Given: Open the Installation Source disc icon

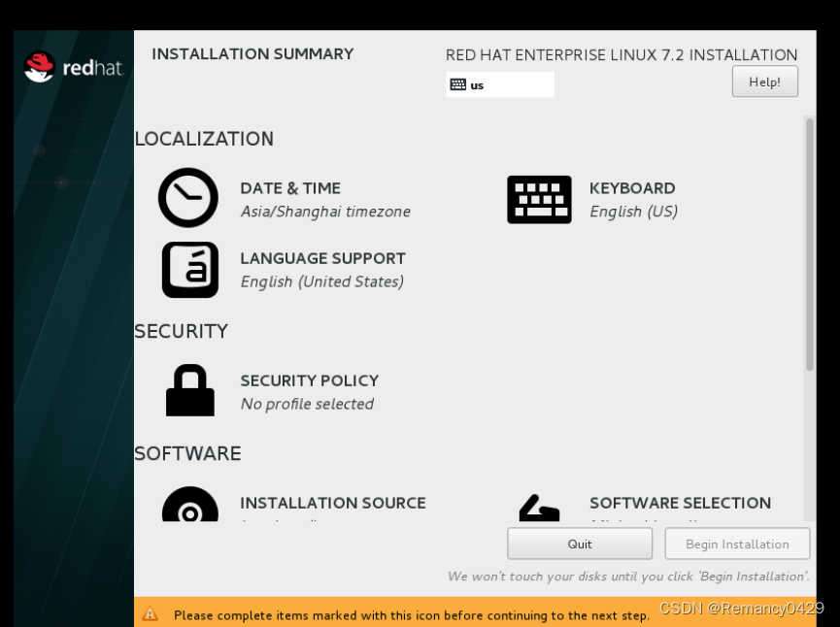Looking at the screenshot, I should pyautogui.click(x=188, y=510).
